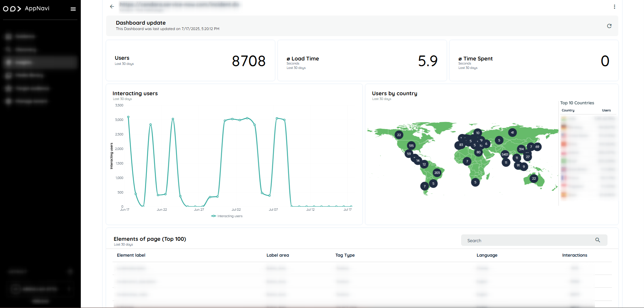Open the three-dot more options menu
Image resolution: width=644 pixels, height=308 pixels.
pyautogui.click(x=614, y=7)
